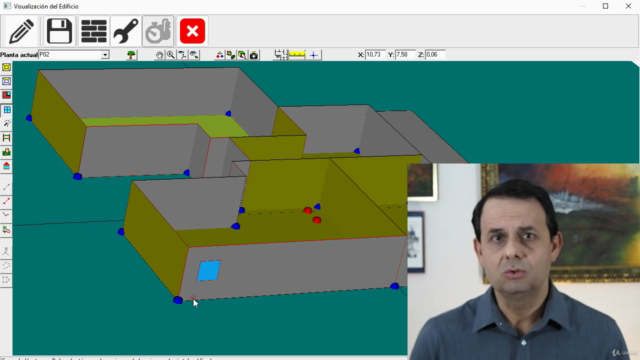Click the red X cancel button
This screenshot has width=640, height=360.
192,31
